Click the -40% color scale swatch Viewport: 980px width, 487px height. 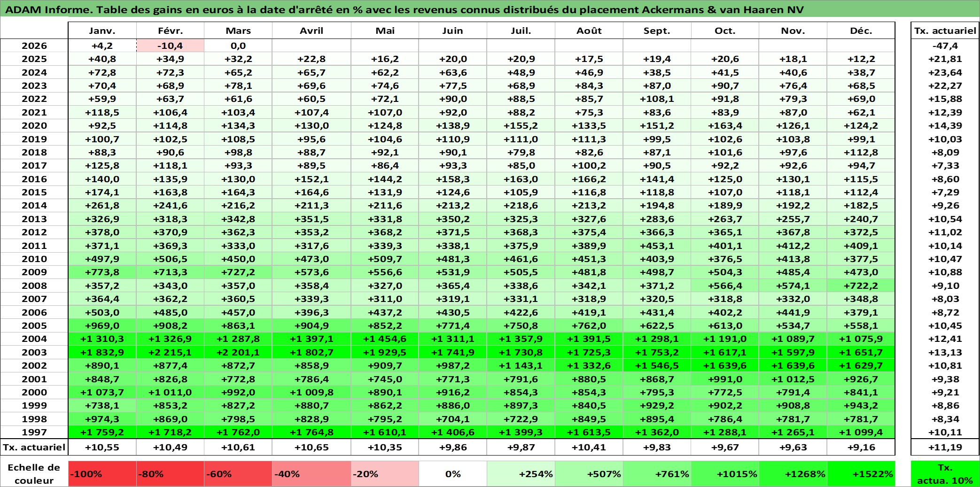(x=311, y=474)
